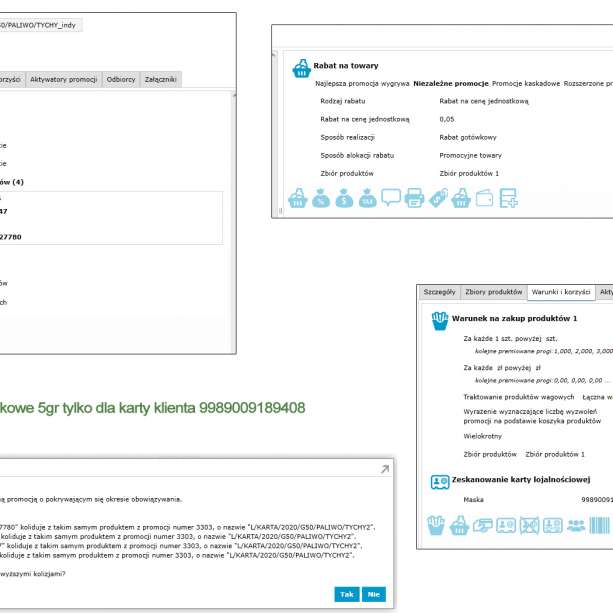
Task: Click card icon right of crossed-out card
Action: point(553,526)
